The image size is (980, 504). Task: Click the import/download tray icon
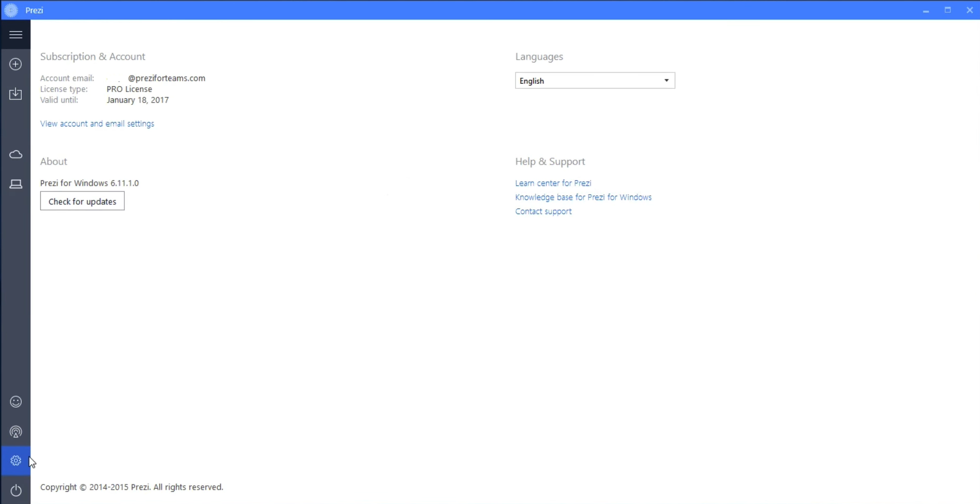[16, 94]
